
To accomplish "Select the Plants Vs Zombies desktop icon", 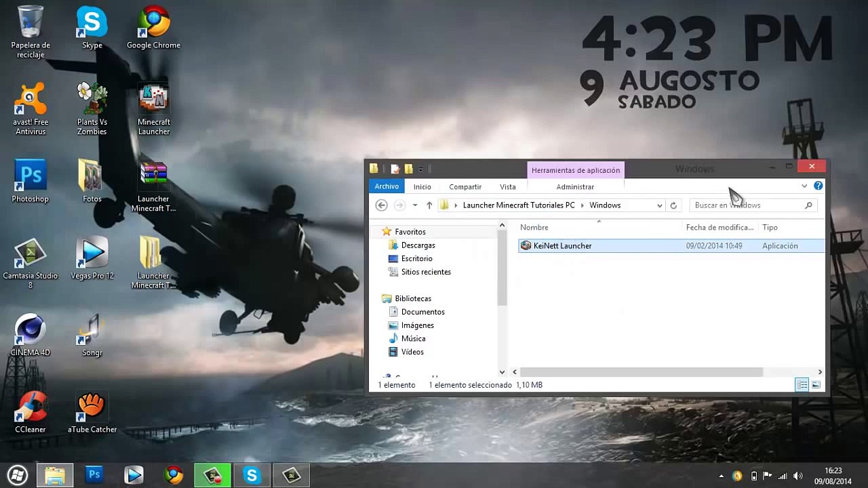I will [x=92, y=109].
